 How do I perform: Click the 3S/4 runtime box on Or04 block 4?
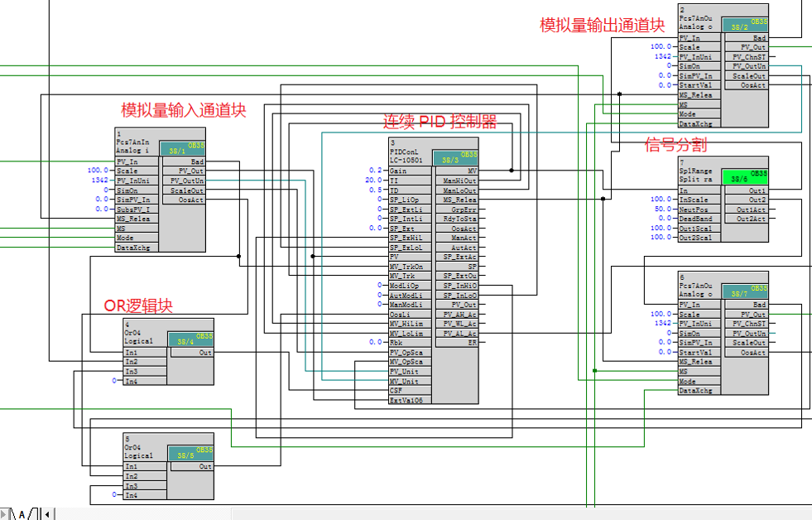click(191, 339)
